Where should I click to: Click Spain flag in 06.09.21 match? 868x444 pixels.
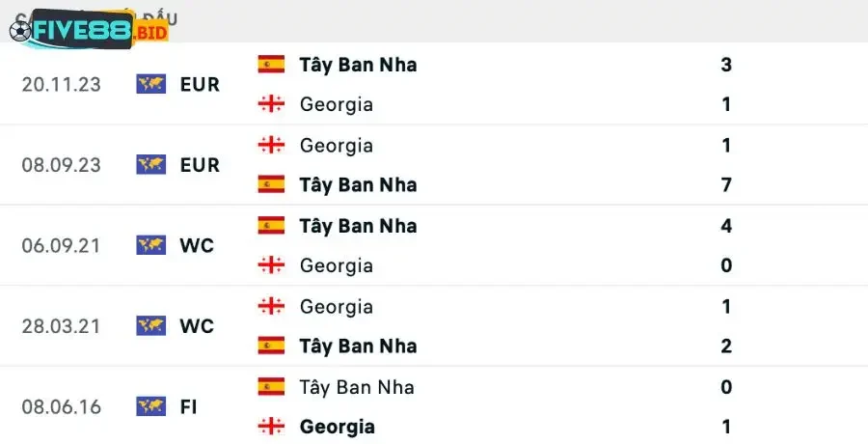point(271,226)
